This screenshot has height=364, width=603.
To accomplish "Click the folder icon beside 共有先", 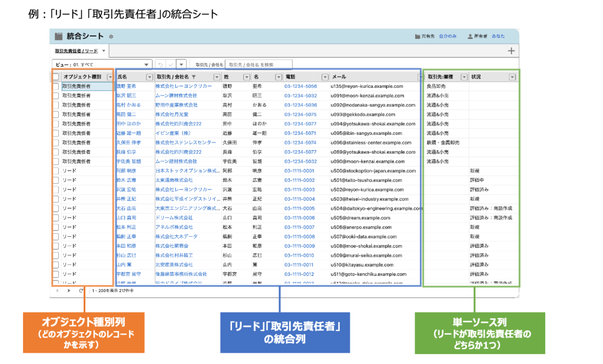I will [418, 37].
